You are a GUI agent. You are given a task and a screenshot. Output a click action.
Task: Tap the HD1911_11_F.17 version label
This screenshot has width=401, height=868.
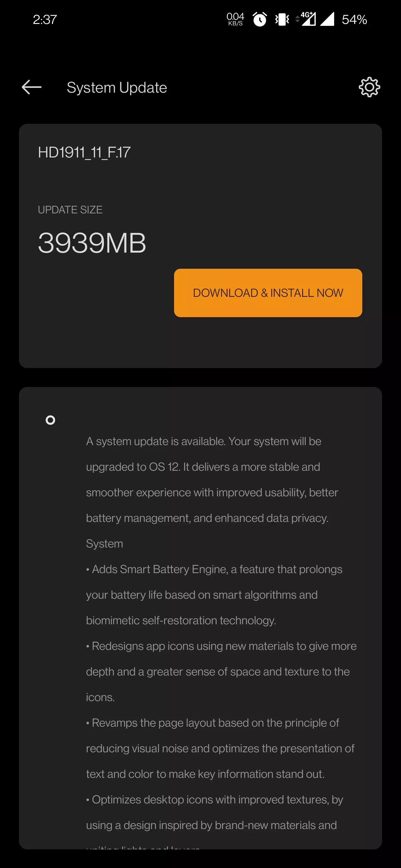(x=84, y=152)
